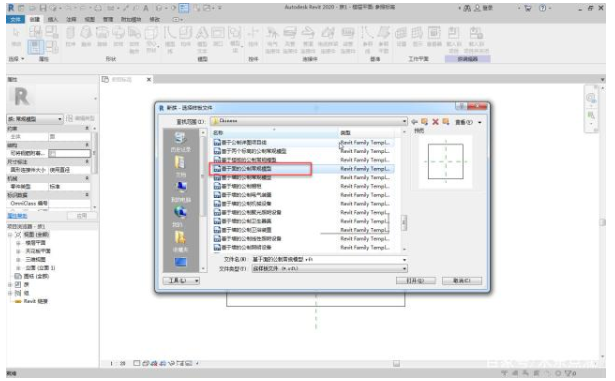Screen dimensions: 615x381
Task: Click the highlighted Properties icon in ribbon
Action: coord(35,47)
